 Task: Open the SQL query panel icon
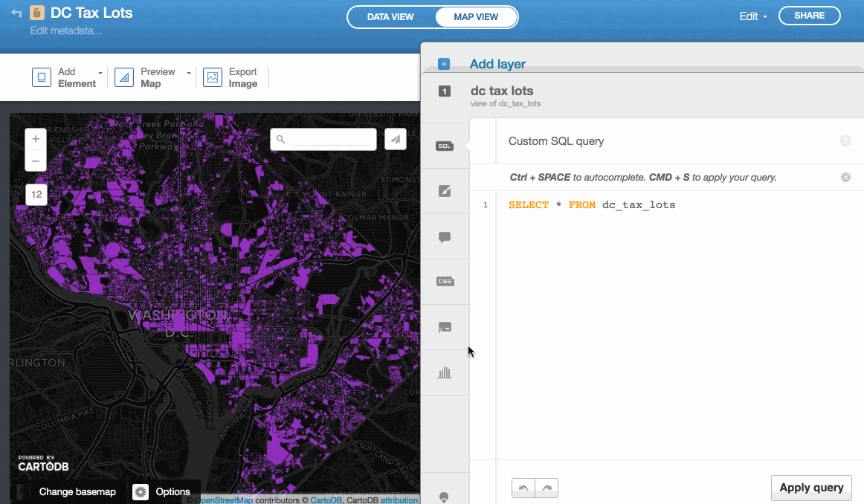tap(445, 146)
